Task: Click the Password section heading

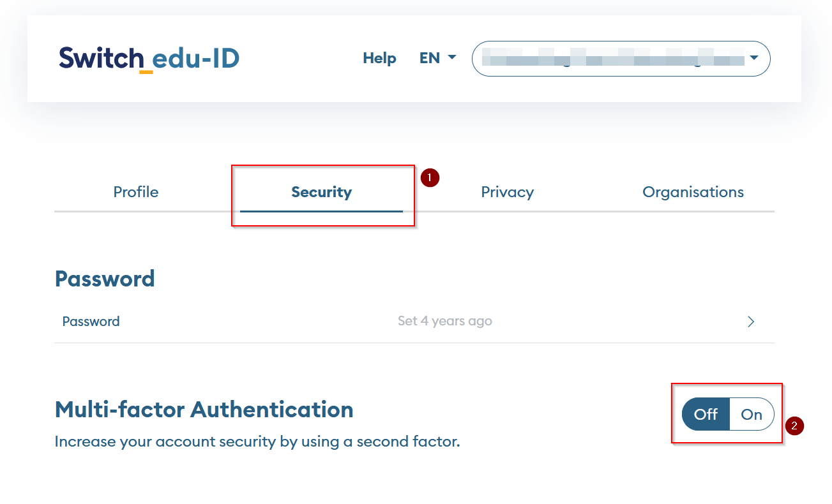Action: pos(105,279)
